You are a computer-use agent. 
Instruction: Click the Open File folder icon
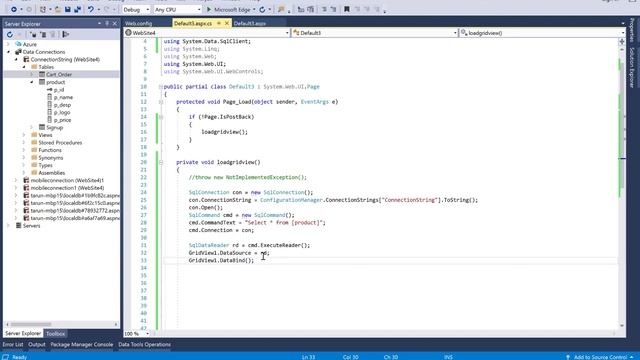click(58, 9)
